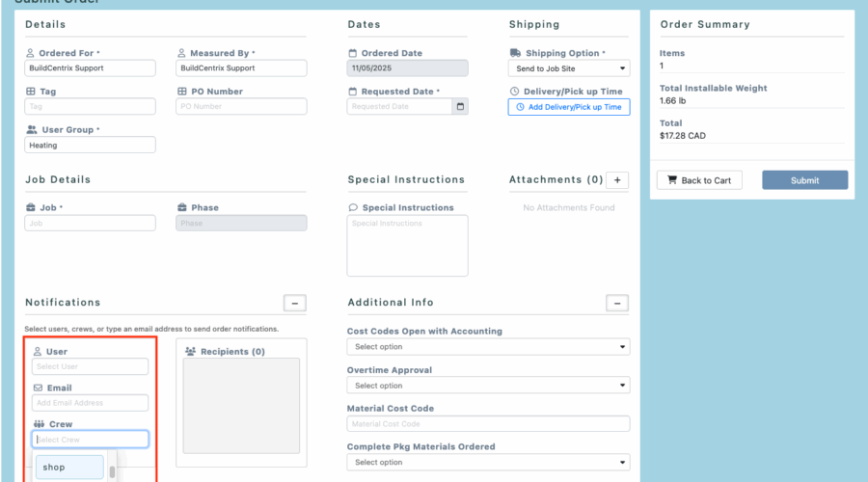Click the Email envelope icon

38,388
